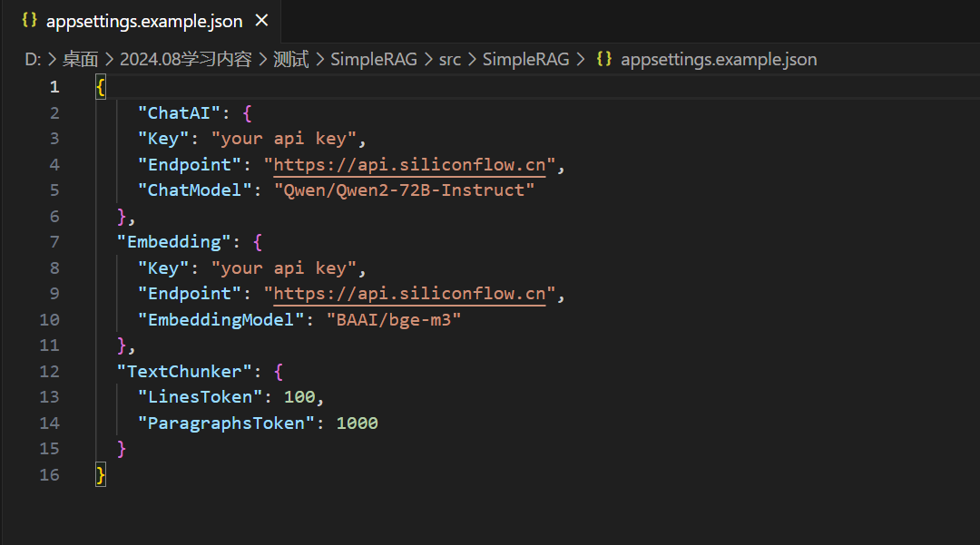Viewport: 980px width, 545px height.
Task: Click the first SimpleRAG breadcrumb folder
Action: [x=373, y=59]
